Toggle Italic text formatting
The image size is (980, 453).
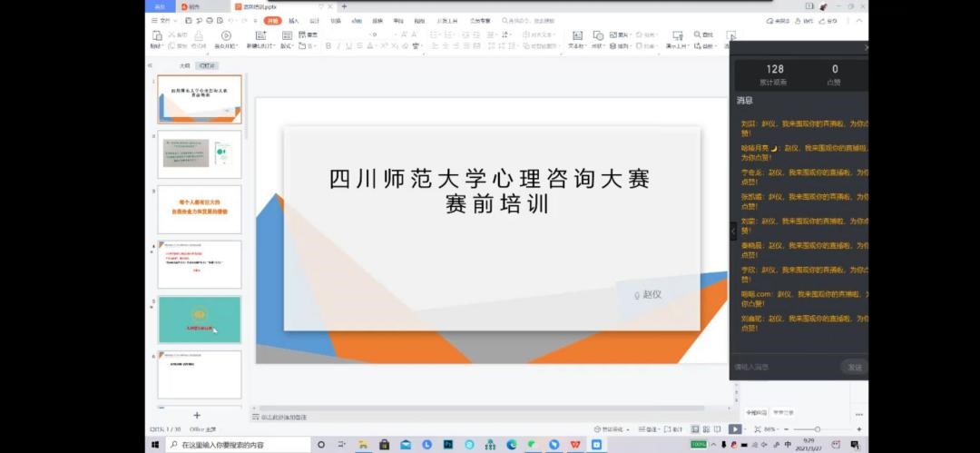[x=338, y=46]
